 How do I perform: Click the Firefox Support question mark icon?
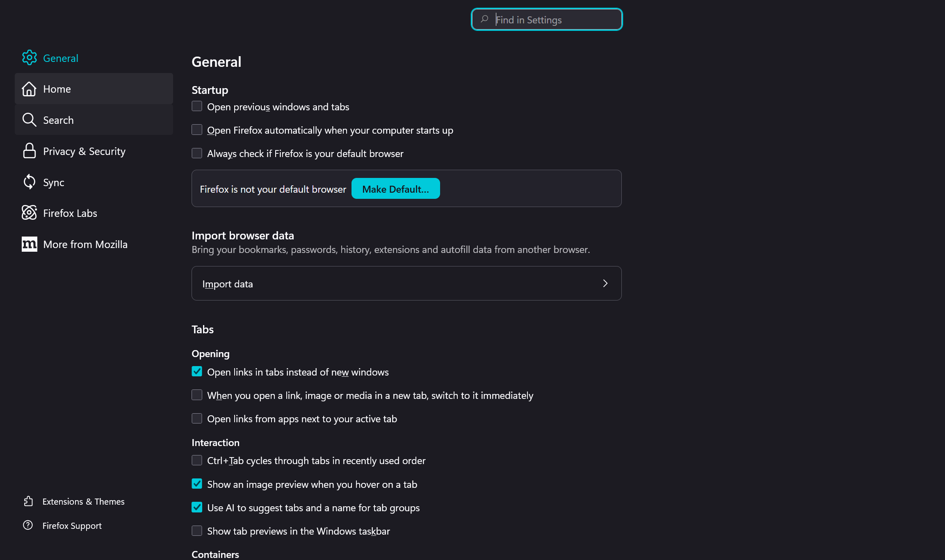point(28,525)
